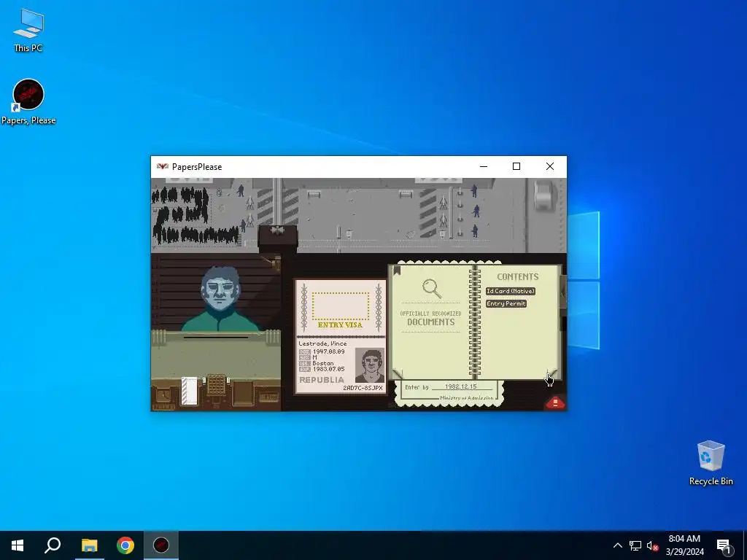Open the notification center
This screenshot has width=747, height=560.
(724, 545)
